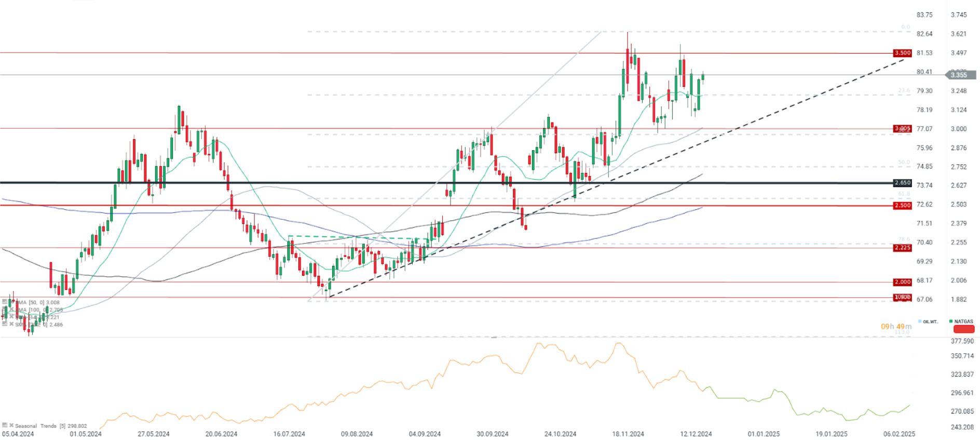Select the 2.000 horizontal line price tag
This screenshot has width=980, height=440.
click(902, 282)
